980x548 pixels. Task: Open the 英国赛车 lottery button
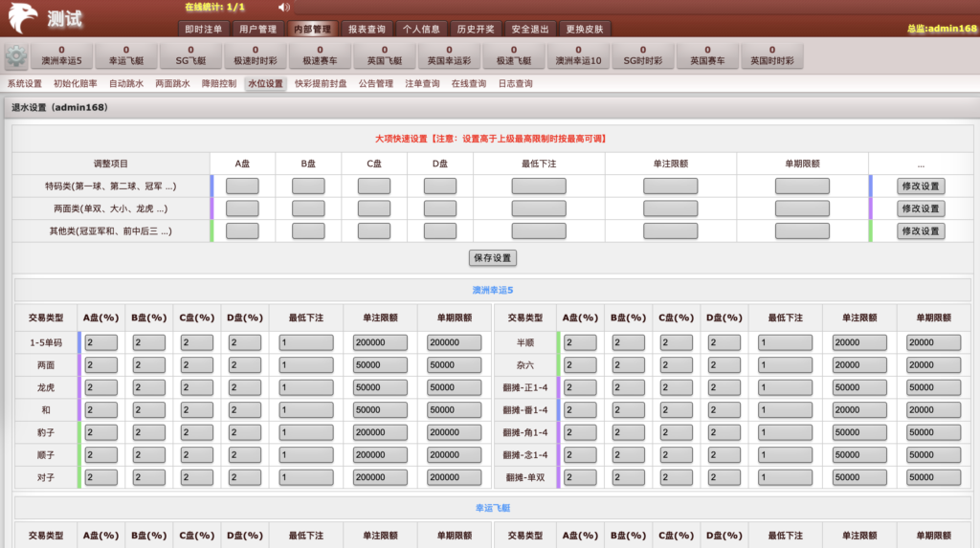coord(707,55)
